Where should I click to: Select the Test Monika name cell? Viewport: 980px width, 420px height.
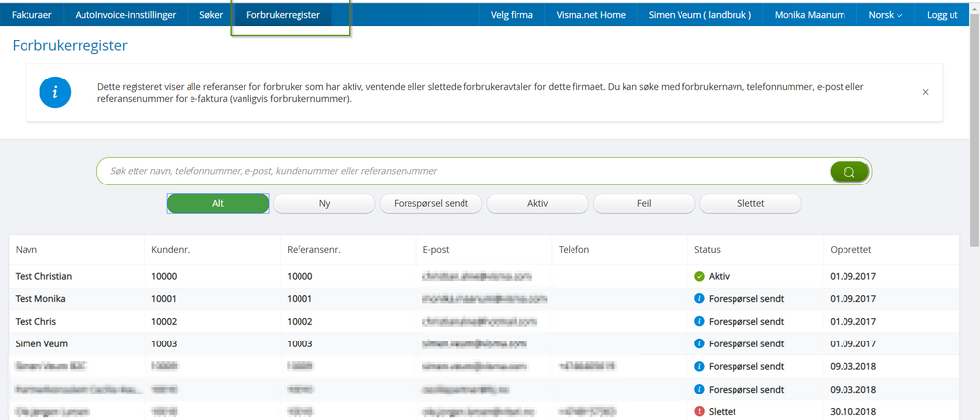pyautogui.click(x=40, y=298)
